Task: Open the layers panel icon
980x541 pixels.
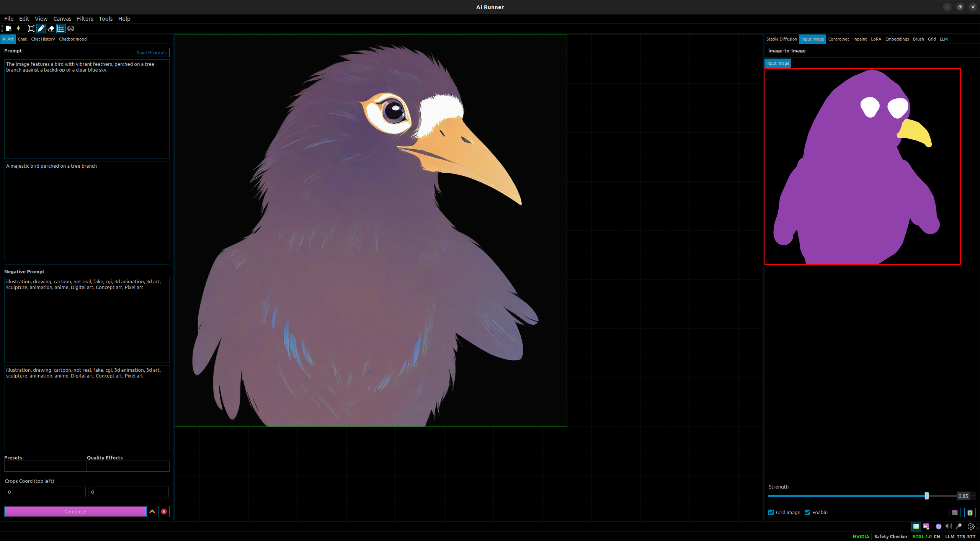Action: [x=71, y=28]
